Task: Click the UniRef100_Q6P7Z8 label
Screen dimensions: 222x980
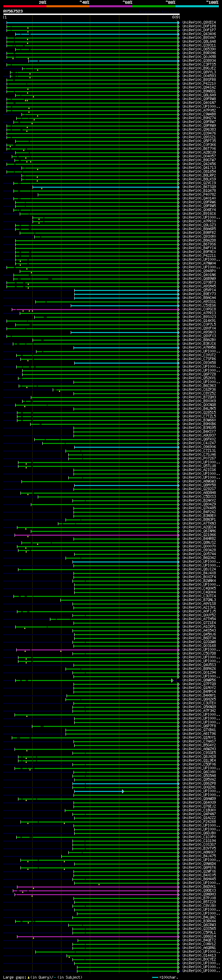Action: [x=199, y=374]
